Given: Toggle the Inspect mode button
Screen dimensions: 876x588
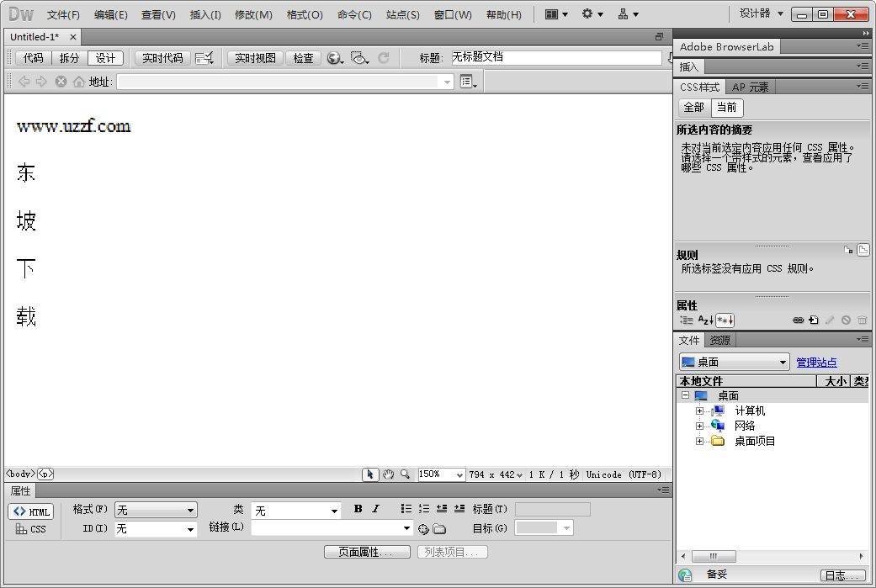Looking at the screenshot, I should click(303, 58).
